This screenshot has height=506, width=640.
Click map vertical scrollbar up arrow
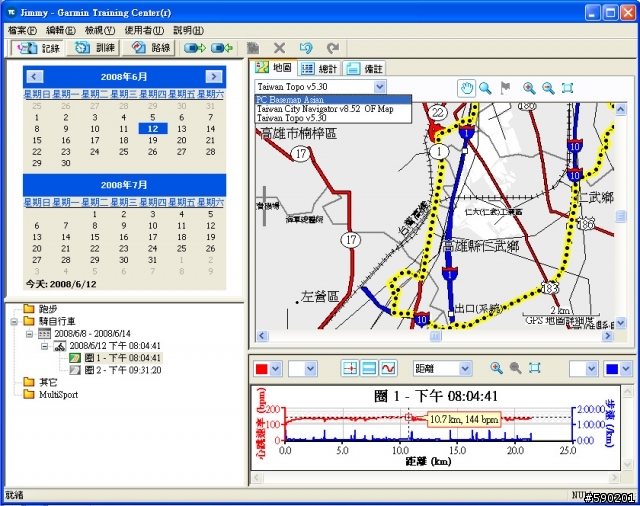pyautogui.click(x=620, y=109)
